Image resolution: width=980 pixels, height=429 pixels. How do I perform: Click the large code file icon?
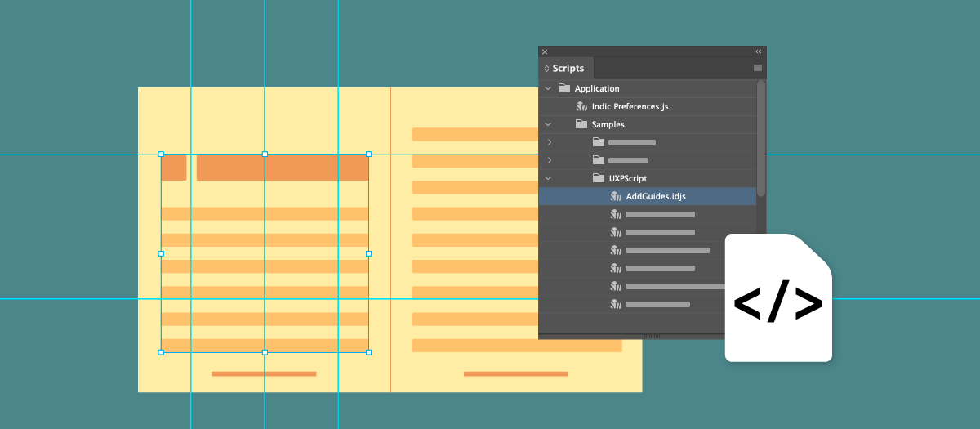pos(777,298)
